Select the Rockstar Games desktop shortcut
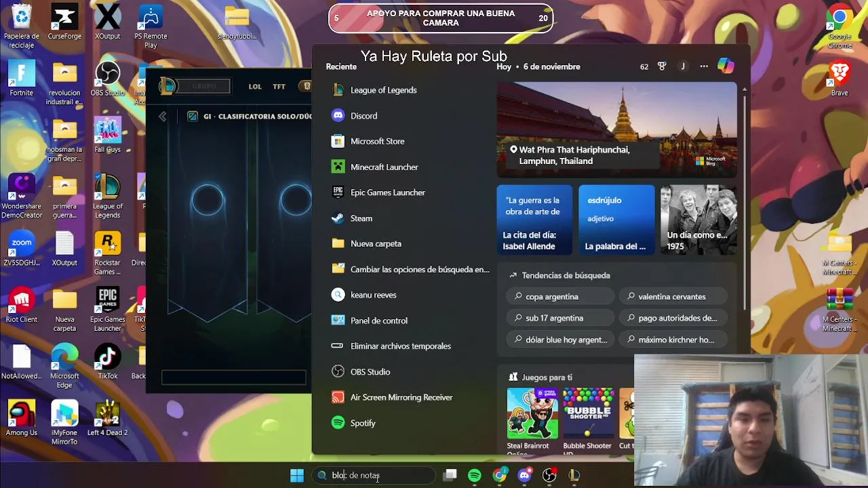This screenshot has width=868, height=488. (x=107, y=253)
